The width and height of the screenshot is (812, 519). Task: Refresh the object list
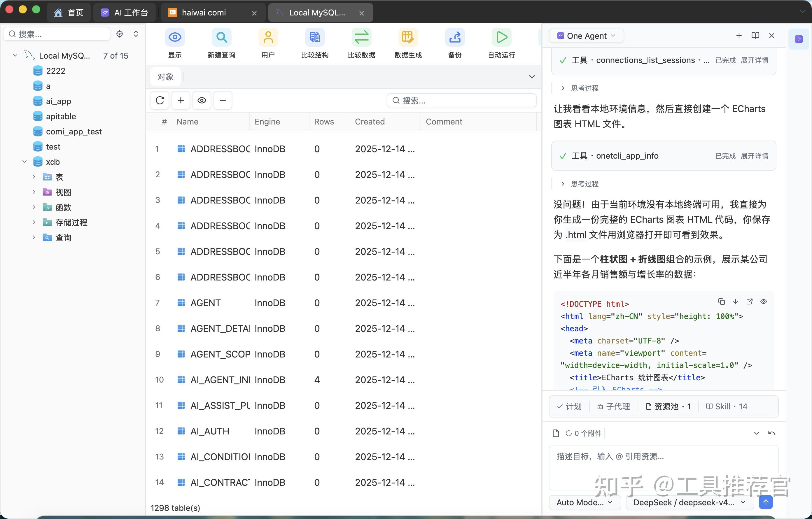pos(160,100)
